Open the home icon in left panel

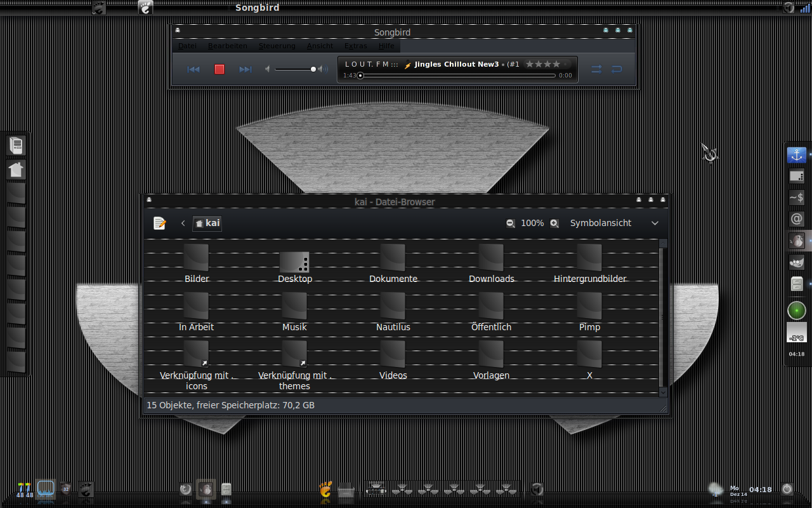pos(16,170)
